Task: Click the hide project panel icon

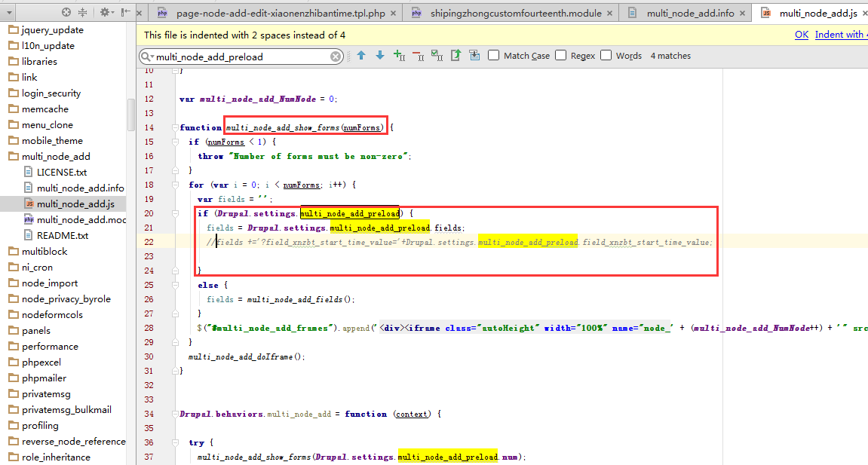Action: 126,11
